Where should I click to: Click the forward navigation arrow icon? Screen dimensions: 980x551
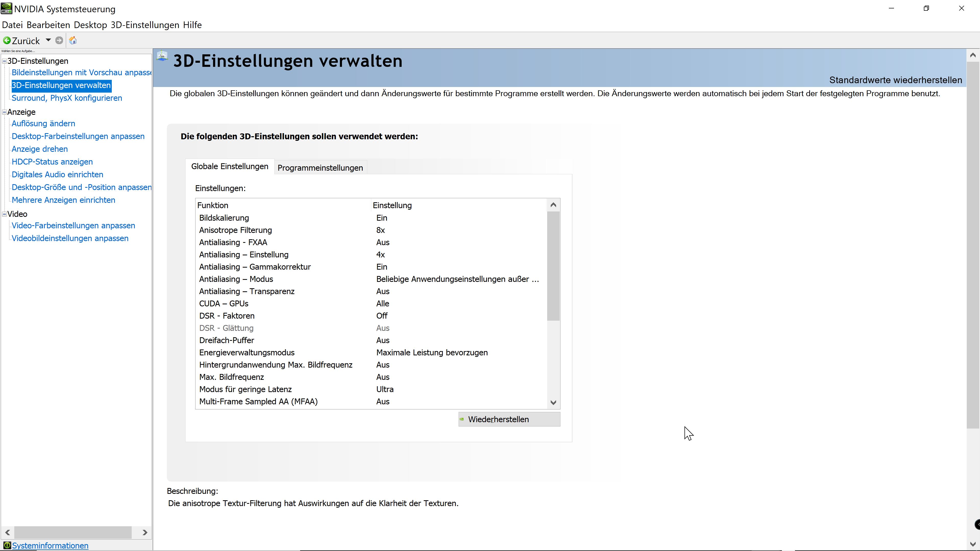(59, 40)
